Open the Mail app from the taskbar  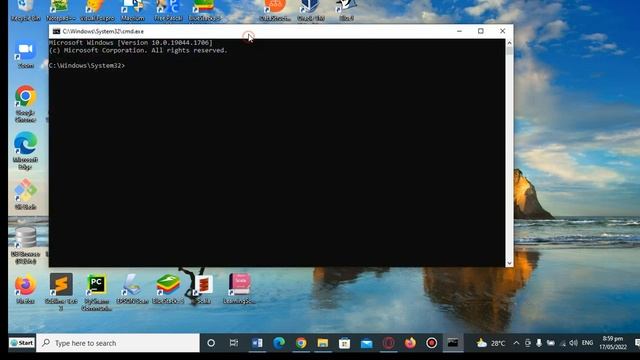(x=367, y=343)
